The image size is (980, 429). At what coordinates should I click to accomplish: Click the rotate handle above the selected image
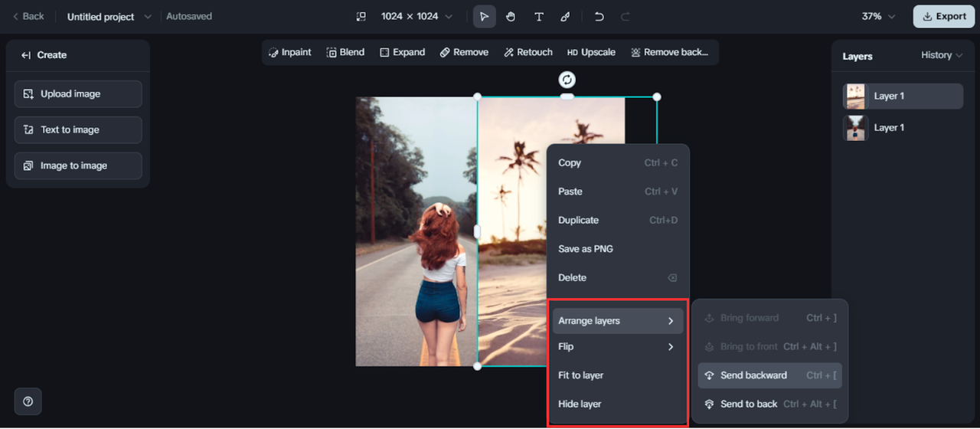tap(567, 80)
